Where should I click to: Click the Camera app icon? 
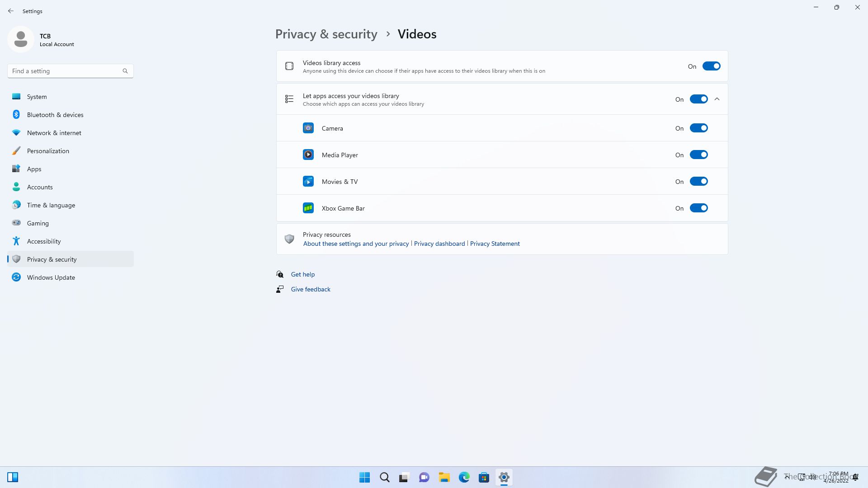click(308, 128)
